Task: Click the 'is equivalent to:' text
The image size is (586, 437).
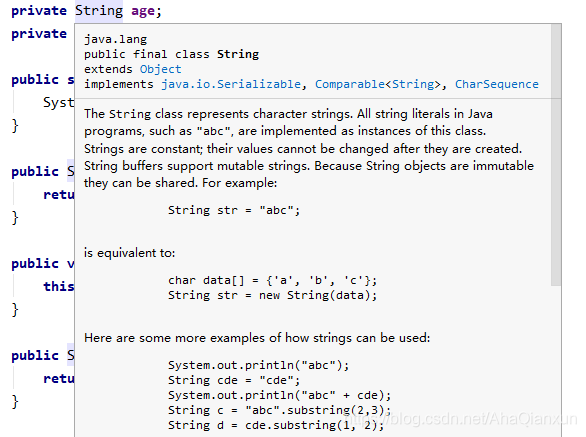Action: pos(129,253)
